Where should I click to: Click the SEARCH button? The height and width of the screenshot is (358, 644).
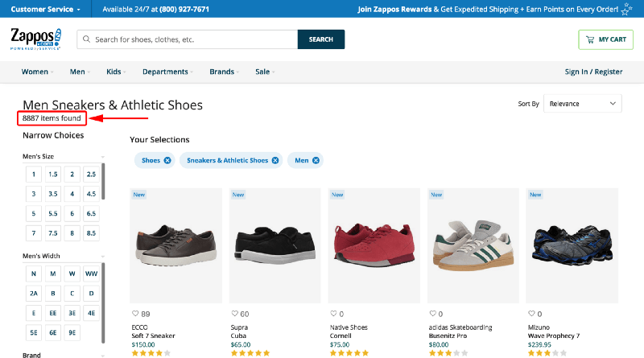click(321, 39)
